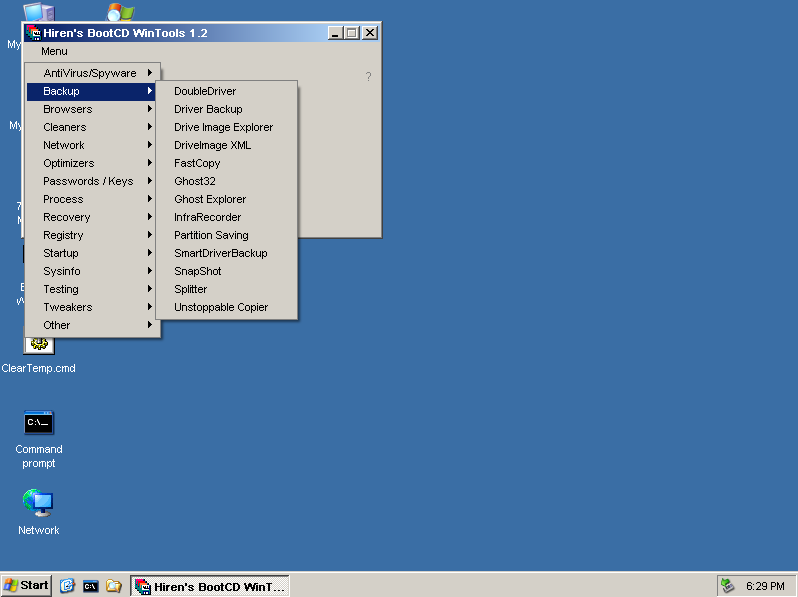Launch Splitter
Viewport: 798px width, 597px height.
[x=227, y=289]
